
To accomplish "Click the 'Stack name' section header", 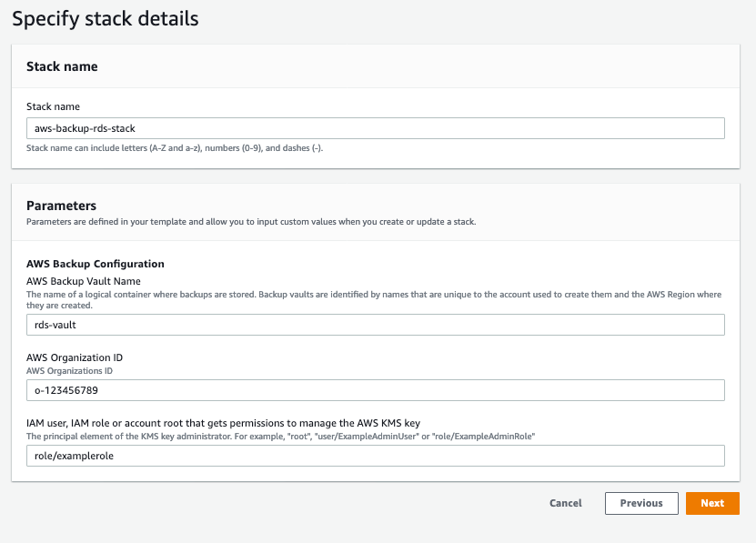I will tap(62, 66).
